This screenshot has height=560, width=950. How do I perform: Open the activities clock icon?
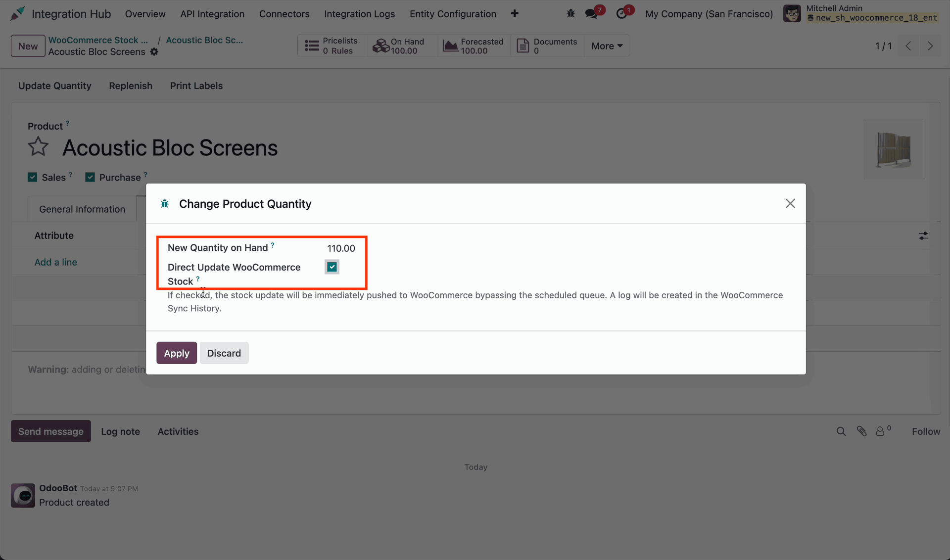point(621,14)
